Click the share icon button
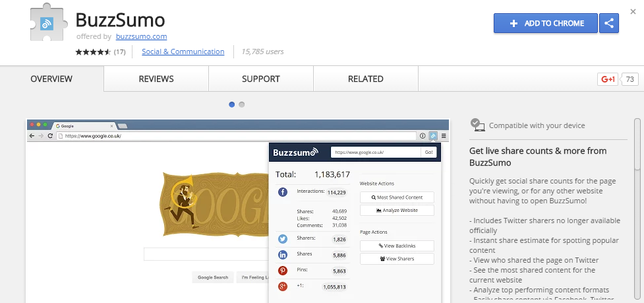 [609, 23]
